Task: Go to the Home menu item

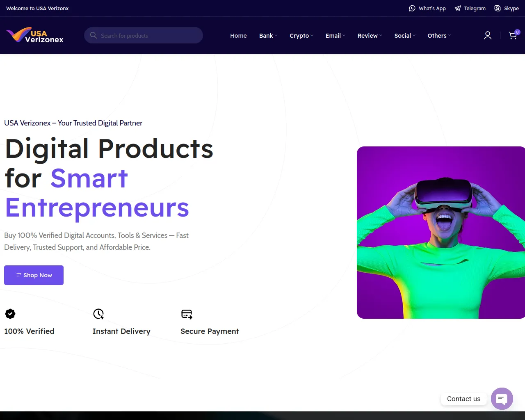Action: pos(238,36)
